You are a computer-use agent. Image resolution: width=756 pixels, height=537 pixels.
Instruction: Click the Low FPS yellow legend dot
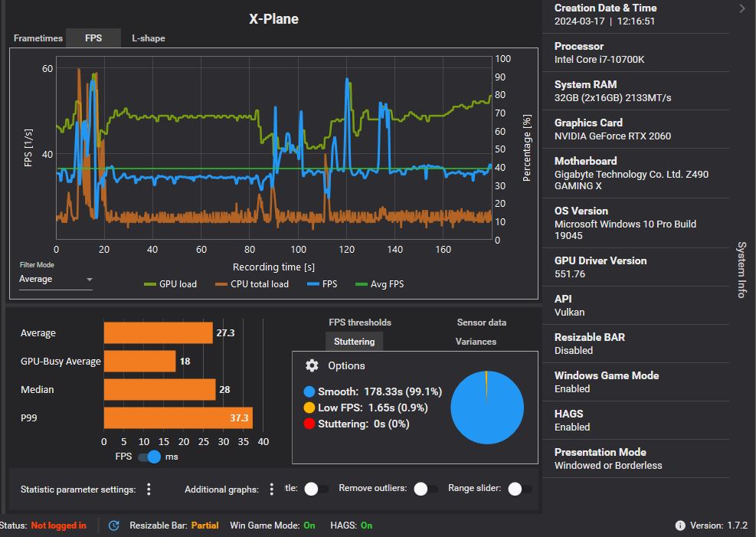(309, 408)
